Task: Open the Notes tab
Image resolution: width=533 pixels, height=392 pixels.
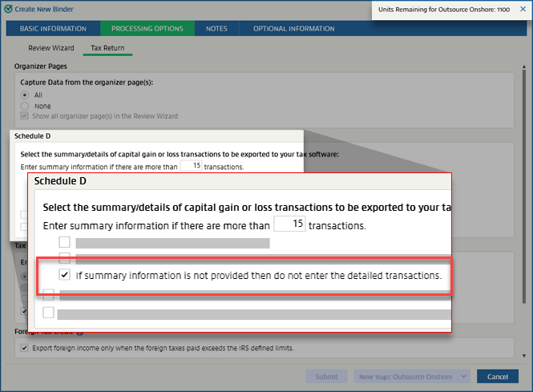Action: 216,29
